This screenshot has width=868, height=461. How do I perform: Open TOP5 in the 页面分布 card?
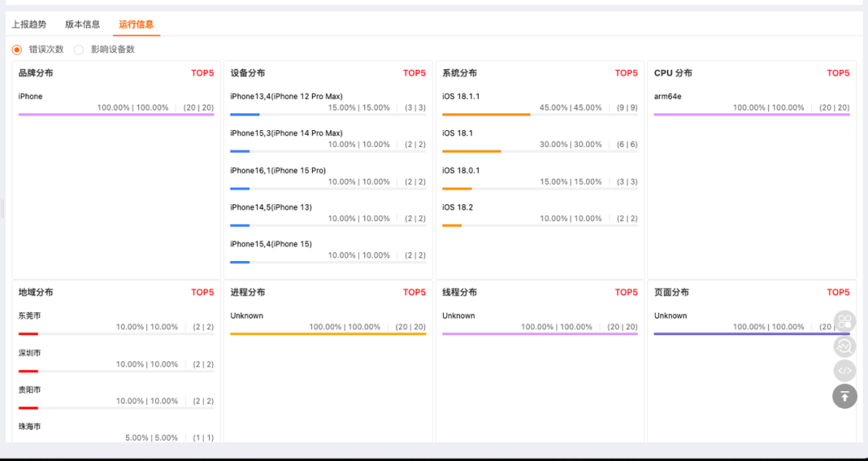tap(838, 292)
